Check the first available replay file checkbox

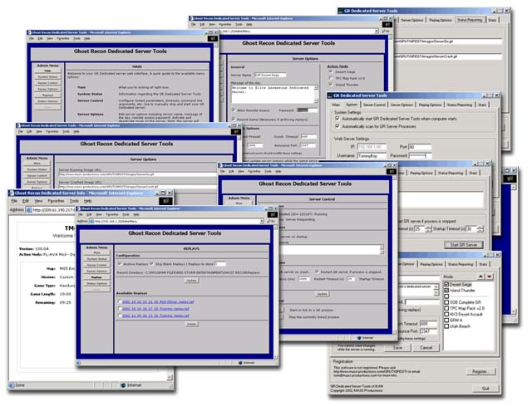point(120,301)
